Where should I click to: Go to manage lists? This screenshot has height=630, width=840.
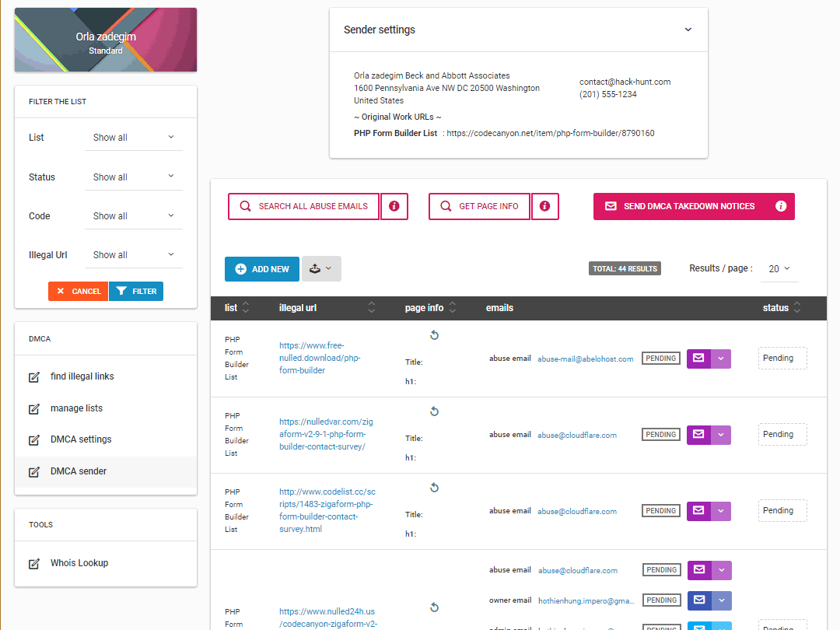tap(106, 408)
